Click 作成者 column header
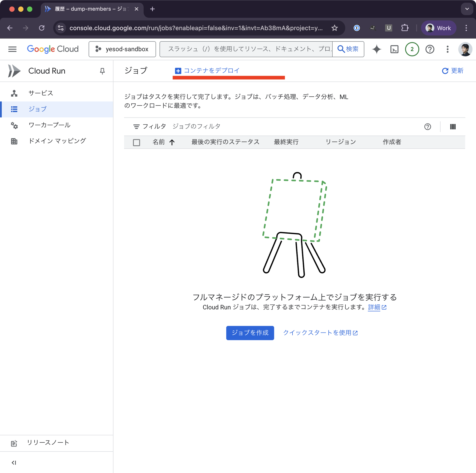 click(392, 142)
